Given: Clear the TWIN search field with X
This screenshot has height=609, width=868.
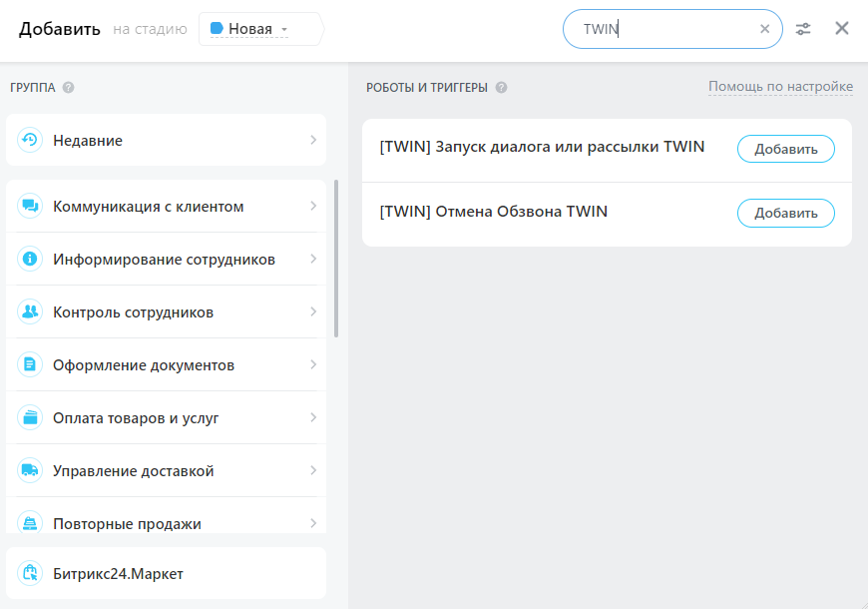Looking at the screenshot, I should click(764, 29).
